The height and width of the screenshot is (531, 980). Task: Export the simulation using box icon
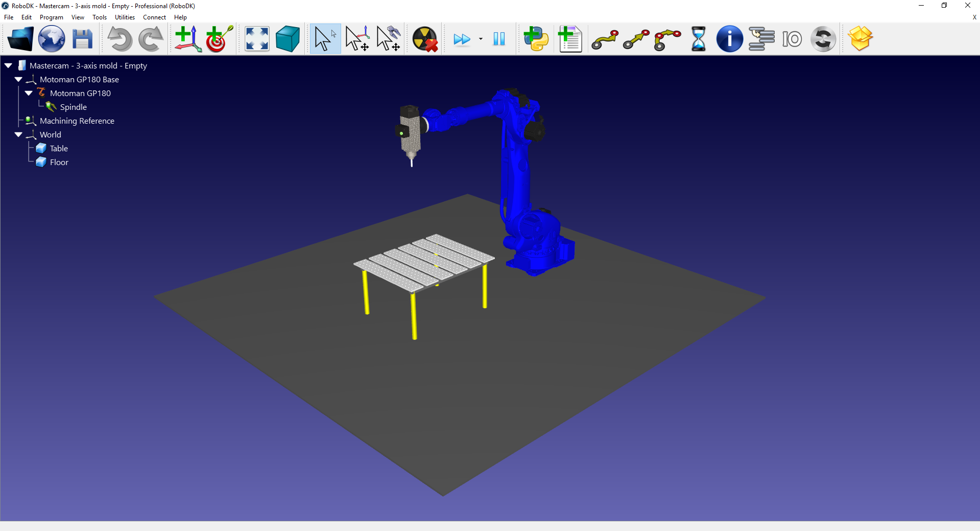[861, 38]
